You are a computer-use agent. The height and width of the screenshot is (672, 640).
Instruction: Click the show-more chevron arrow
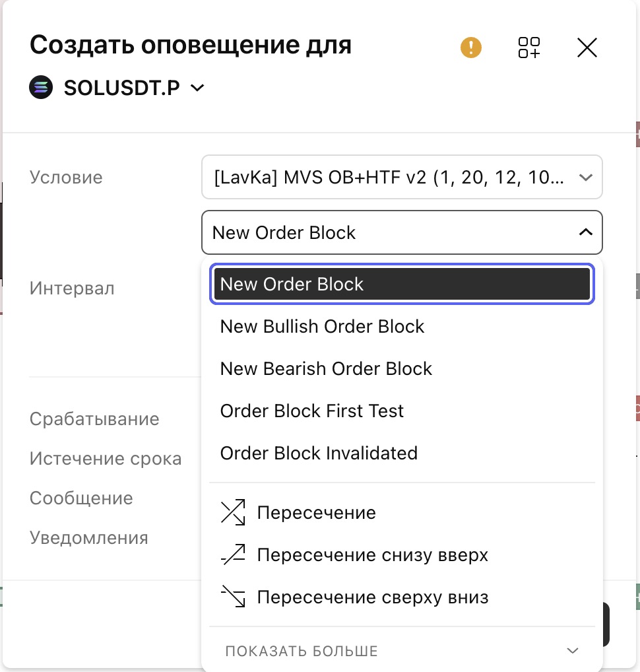573,651
